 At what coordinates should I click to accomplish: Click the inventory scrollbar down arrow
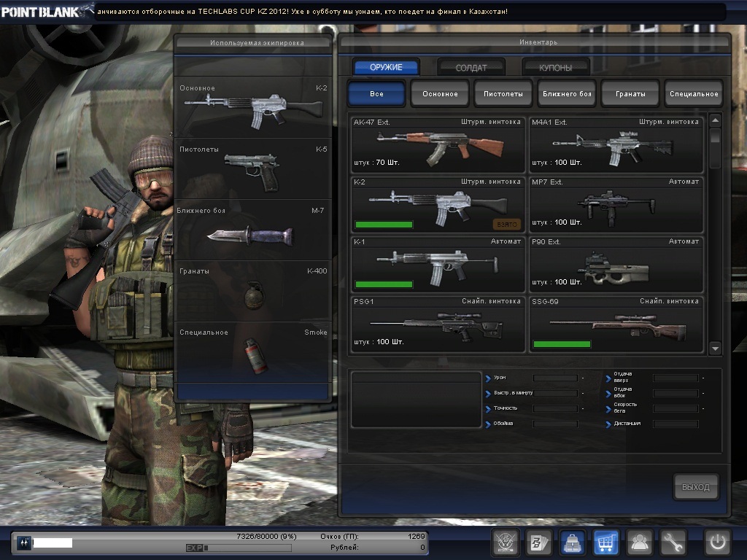[715, 349]
